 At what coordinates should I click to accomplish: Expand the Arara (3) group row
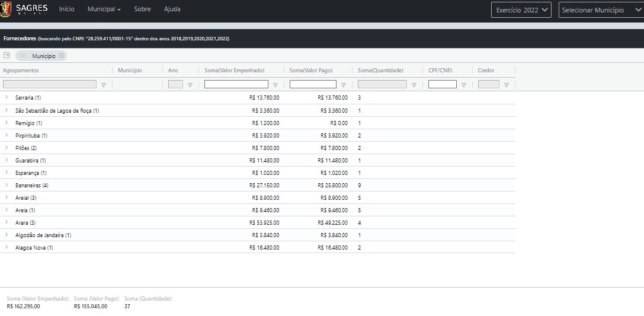pyautogui.click(x=7, y=223)
